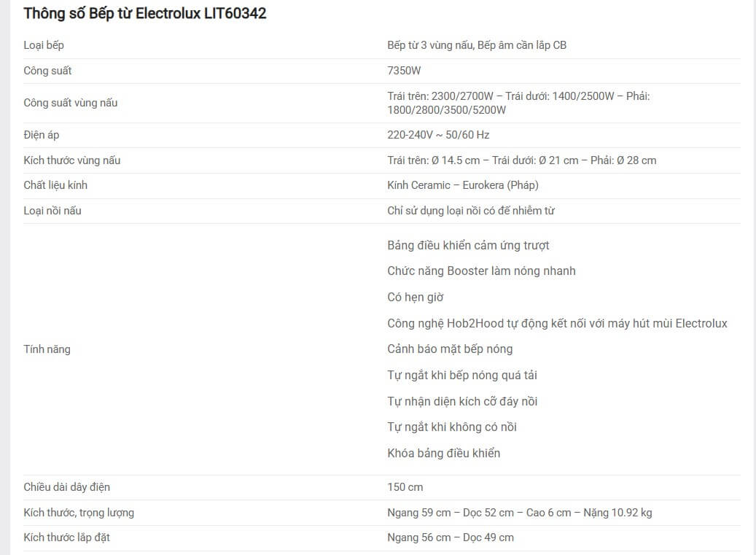Click the Loại nồi nấu row label
The width and height of the screenshot is (756, 555).
(x=52, y=211)
